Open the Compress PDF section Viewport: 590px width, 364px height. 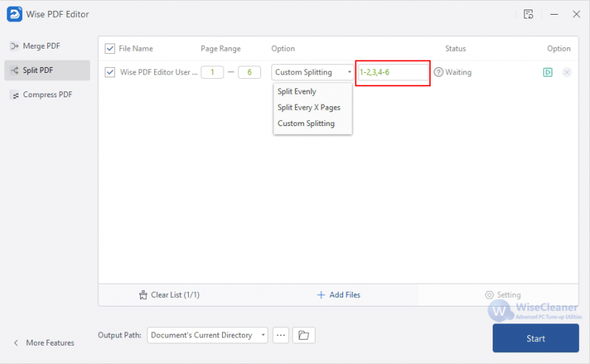tap(47, 95)
